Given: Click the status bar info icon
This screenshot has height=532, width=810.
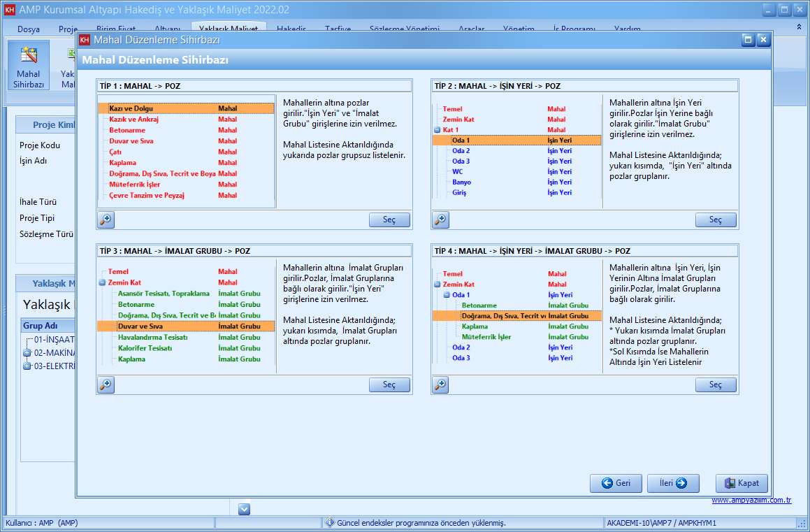Looking at the screenshot, I should (x=330, y=523).
